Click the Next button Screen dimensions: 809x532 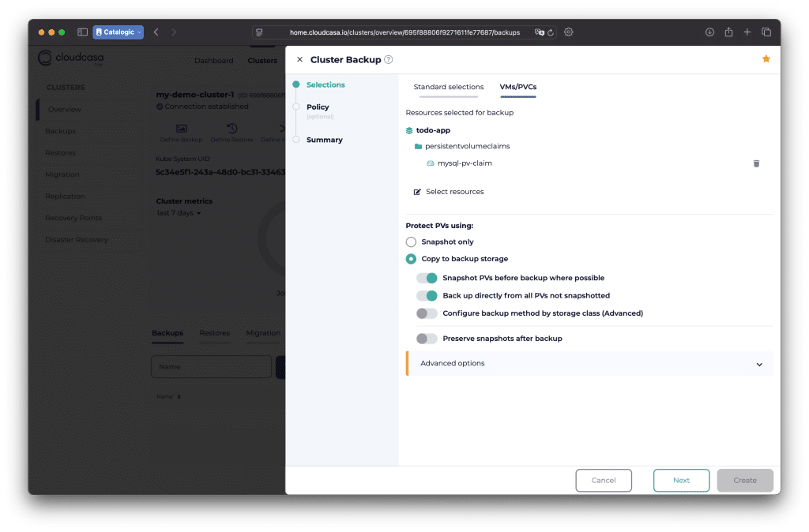pos(681,480)
